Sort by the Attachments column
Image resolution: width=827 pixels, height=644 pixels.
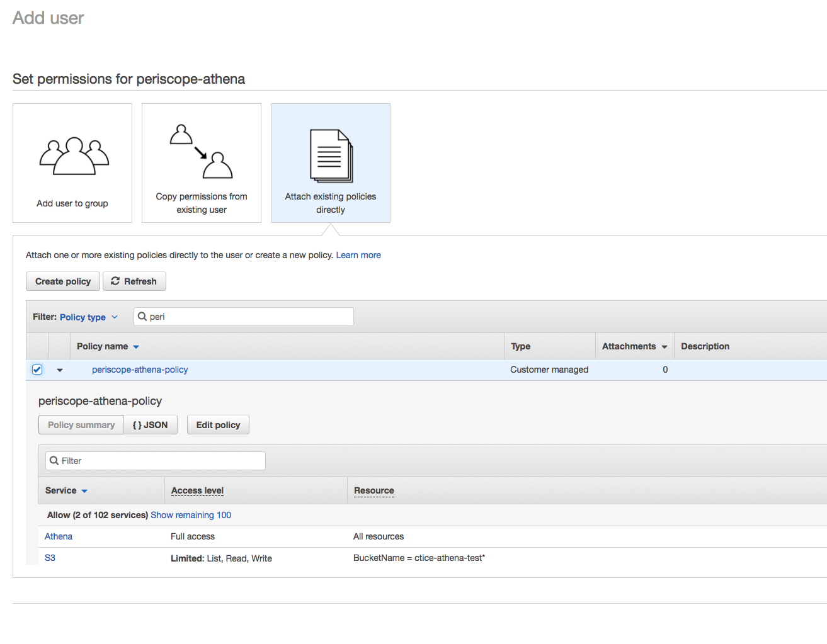point(634,346)
